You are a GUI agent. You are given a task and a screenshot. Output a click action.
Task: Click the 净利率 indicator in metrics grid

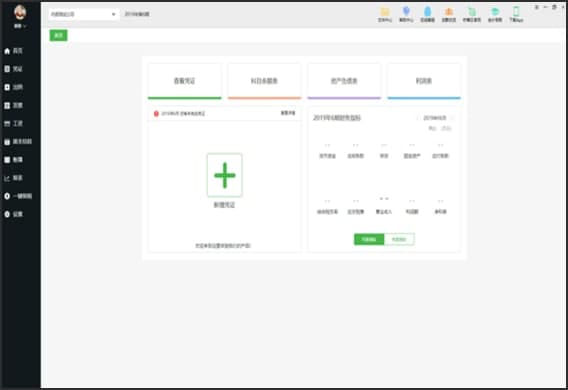click(x=440, y=212)
